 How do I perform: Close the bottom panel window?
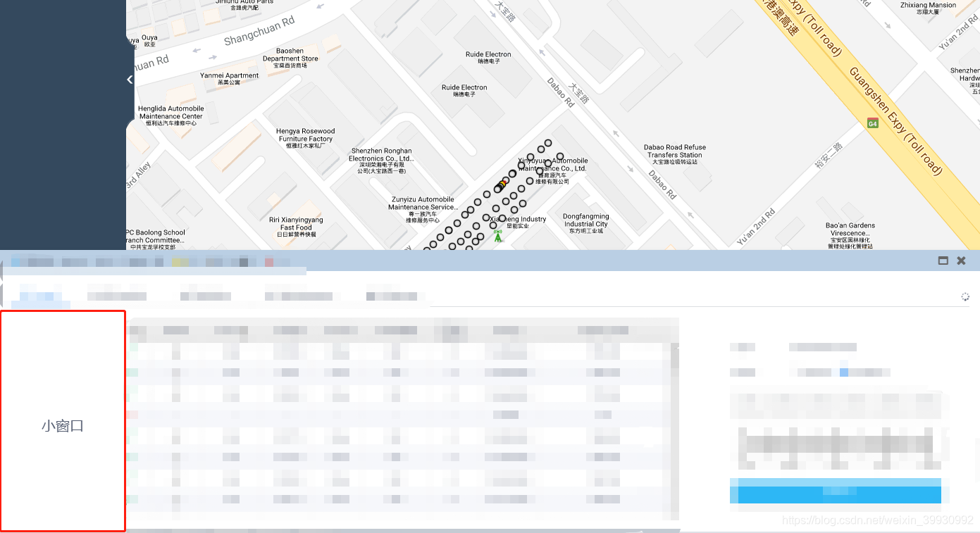click(x=961, y=261)
